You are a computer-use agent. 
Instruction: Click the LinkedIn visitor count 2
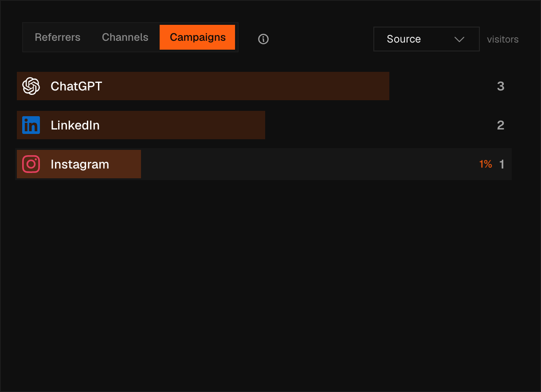point(501,125)
